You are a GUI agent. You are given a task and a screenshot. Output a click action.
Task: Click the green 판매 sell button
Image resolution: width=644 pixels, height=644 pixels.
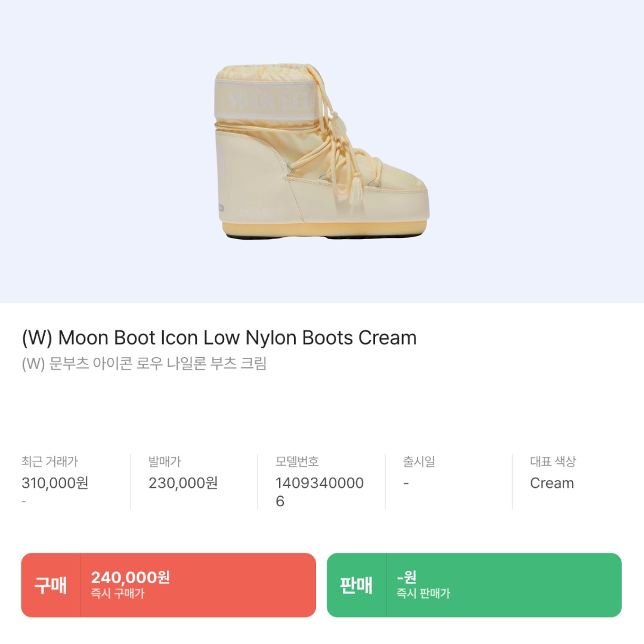(357, 585)
